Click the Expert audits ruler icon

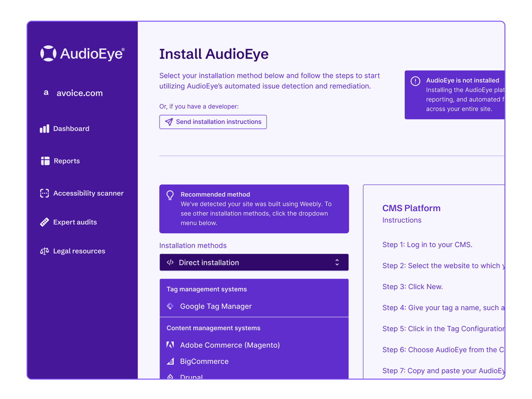click(44, 222)
